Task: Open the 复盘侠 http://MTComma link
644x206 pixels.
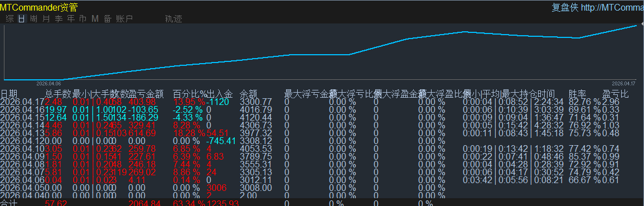Action: point(598,7)
